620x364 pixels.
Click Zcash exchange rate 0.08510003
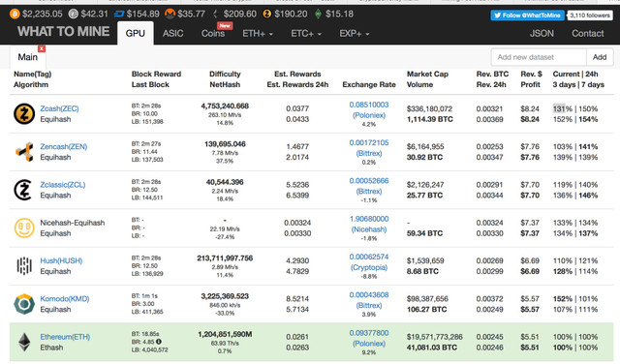click(x=369, y=105)
